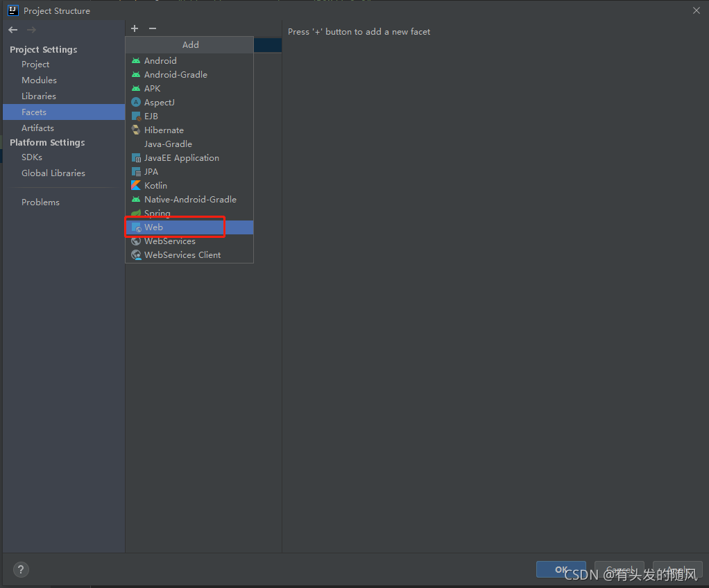
Task: Click the Web facet icon
Action: click(x=136, y=227)
